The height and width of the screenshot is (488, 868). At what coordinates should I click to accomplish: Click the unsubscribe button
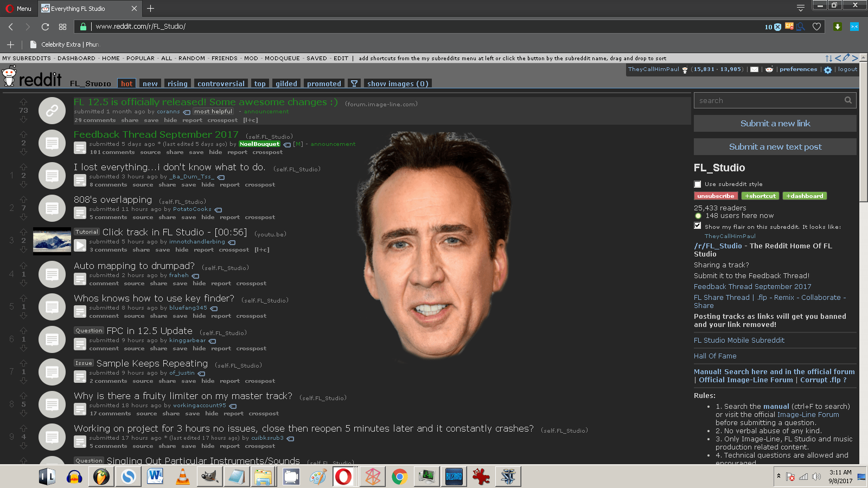tap(716, 196)
